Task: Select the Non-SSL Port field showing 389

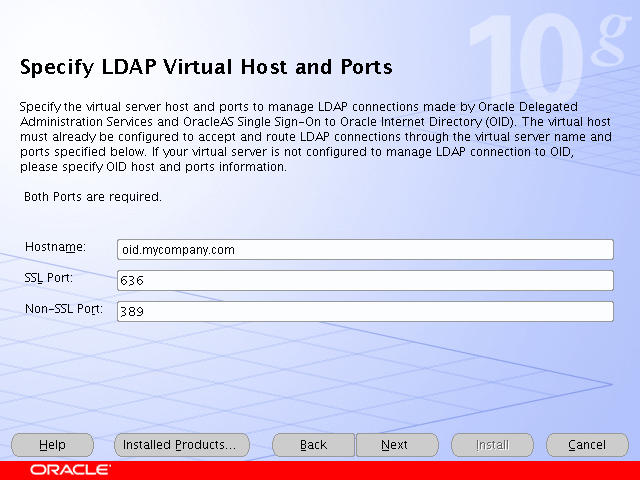Action: coord(365,311)
